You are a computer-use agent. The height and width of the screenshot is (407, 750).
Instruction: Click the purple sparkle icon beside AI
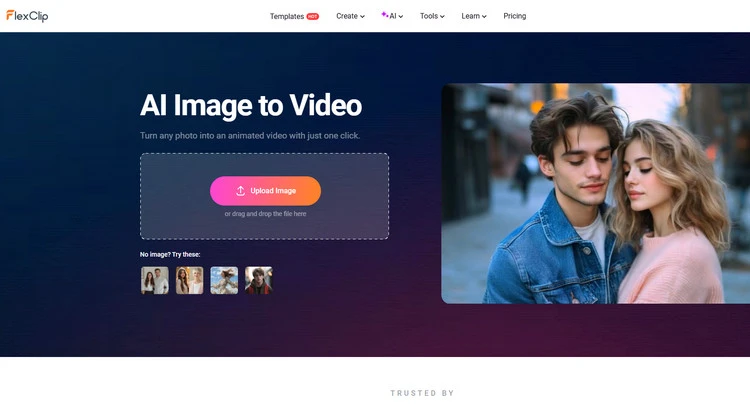(x=384, y=15)
